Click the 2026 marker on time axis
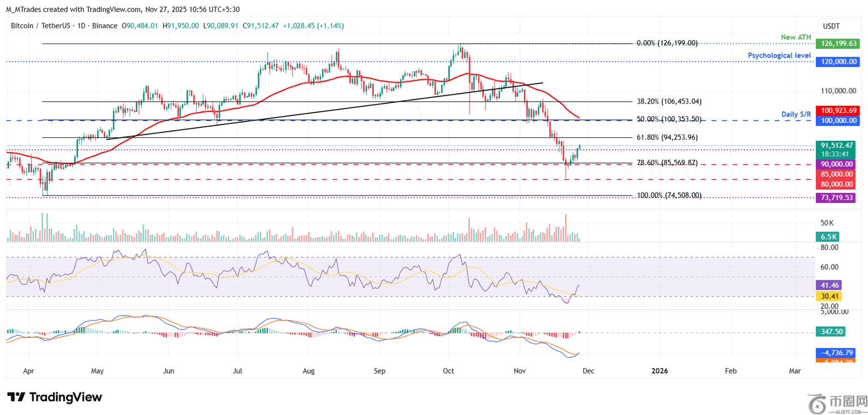Image resolution: width=868 pixels, height=415 pixels. pyautogui.click(x=659, y=371)
